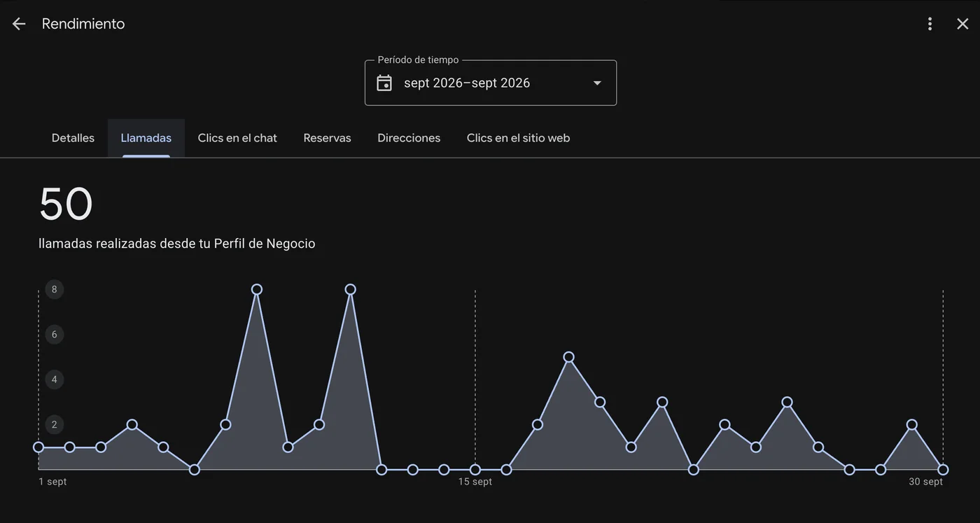The image size is (980, 523).
Task: Click the '30 sept' axis label
Action: (x=926, y=482)
